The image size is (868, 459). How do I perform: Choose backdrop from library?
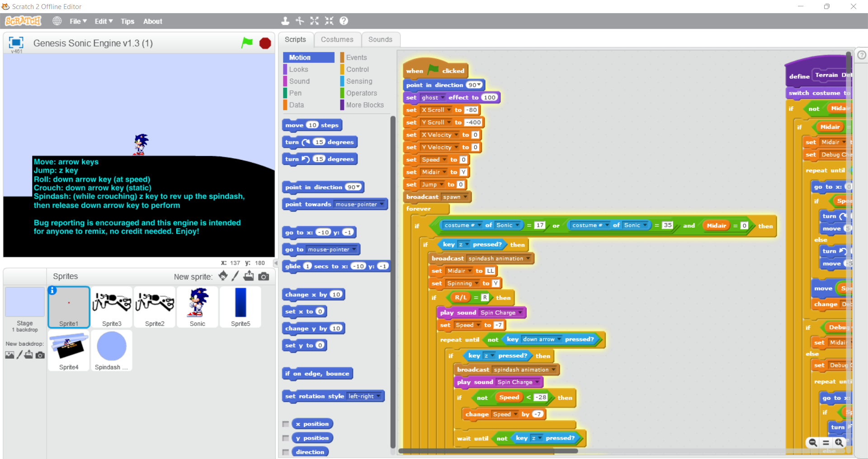9,355
